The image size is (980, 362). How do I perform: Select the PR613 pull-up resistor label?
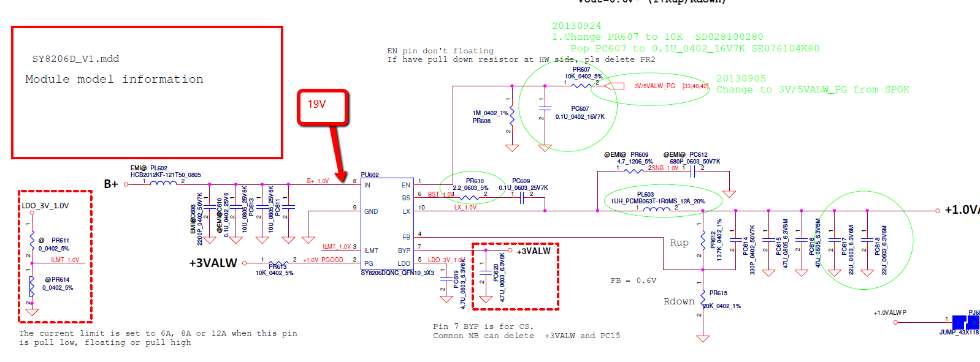click(x=277, y=266)
